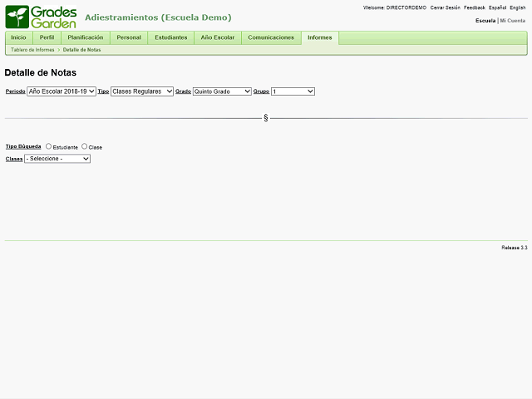Select the Año Escolar tab
This screenshot has height=399, width=532.
coord(218,37)
